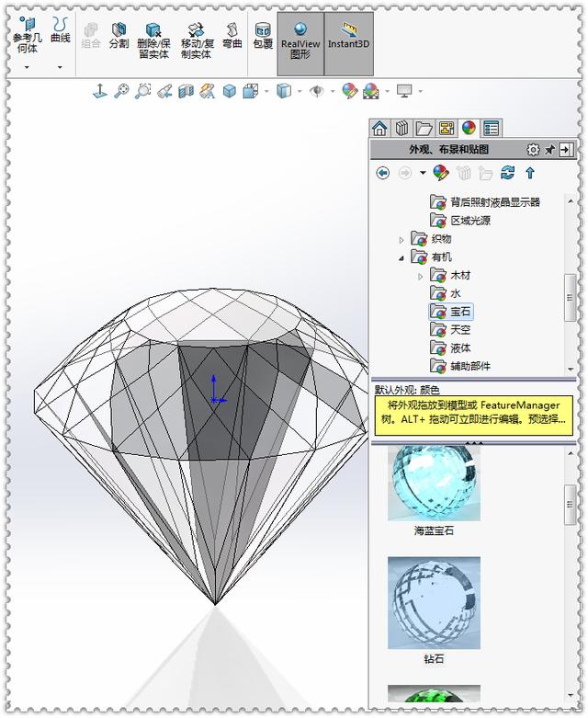The image size is (588, 718).
Task: Click Section View icon
Action: pyautogui.click(x=187, y=91)
